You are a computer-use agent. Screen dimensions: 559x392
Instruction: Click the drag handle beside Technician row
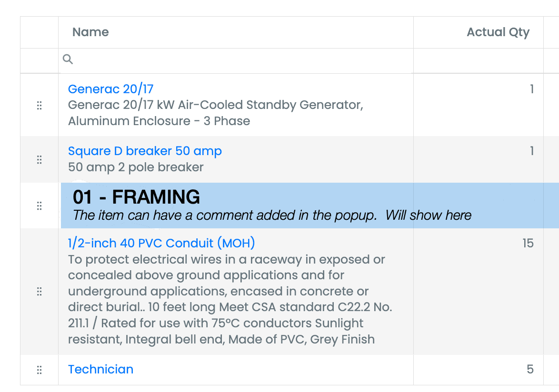click(40, 369)
